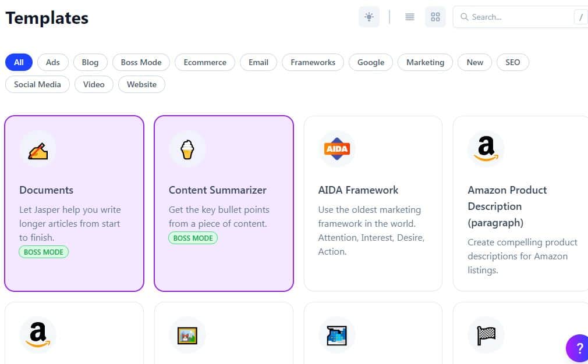
Task: Filter templates by Blog
Action: coord(90,62)
